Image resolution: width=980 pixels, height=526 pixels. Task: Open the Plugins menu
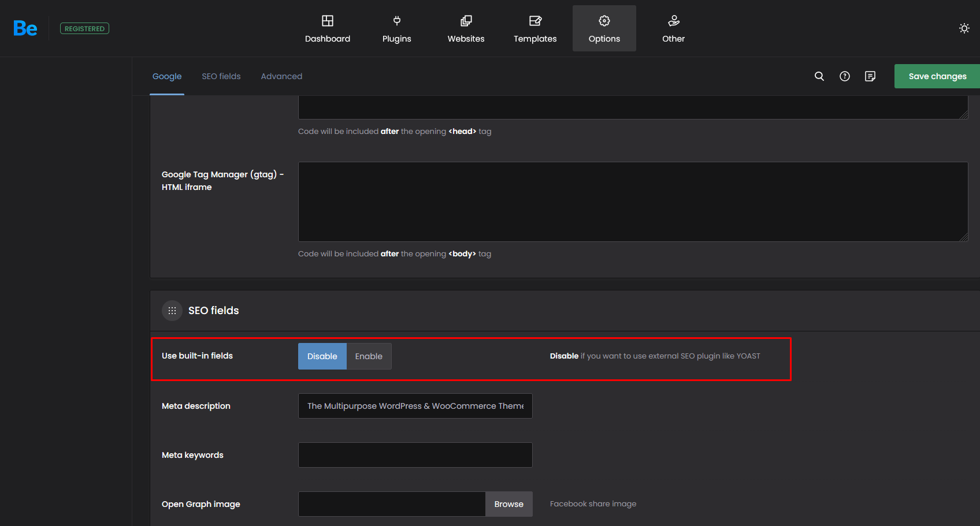397,28
